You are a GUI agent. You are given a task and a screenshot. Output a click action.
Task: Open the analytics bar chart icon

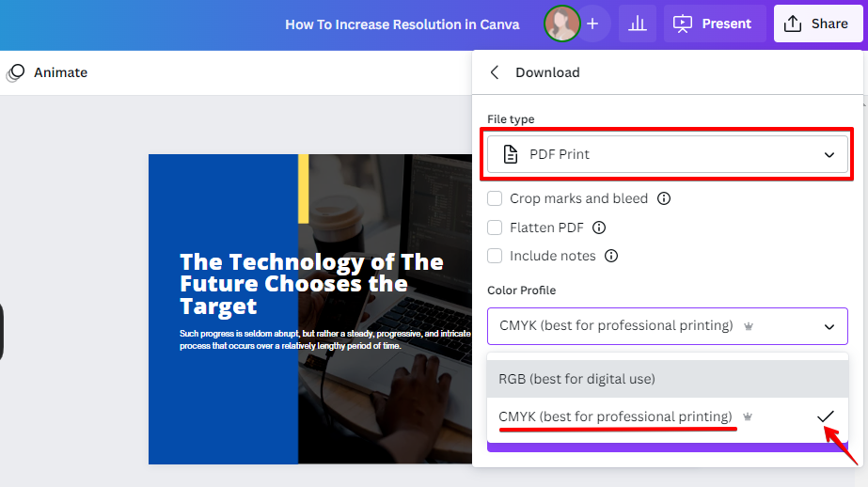click(x=638, y=24)
